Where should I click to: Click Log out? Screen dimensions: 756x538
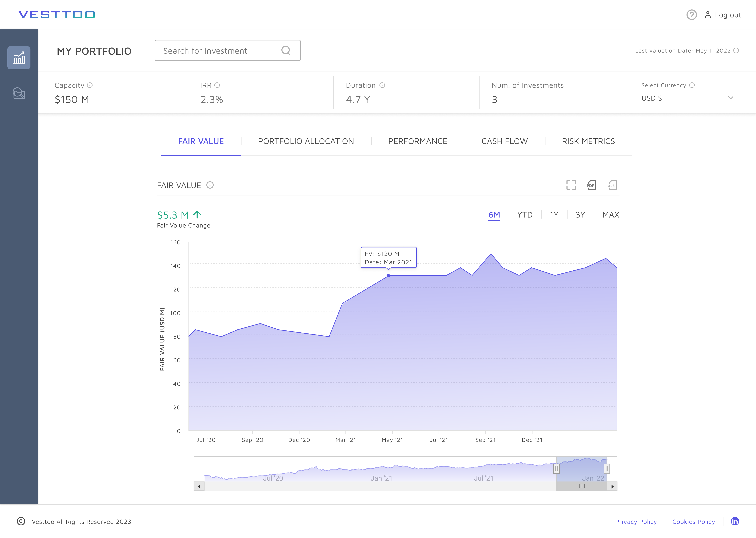pos(728,15)
